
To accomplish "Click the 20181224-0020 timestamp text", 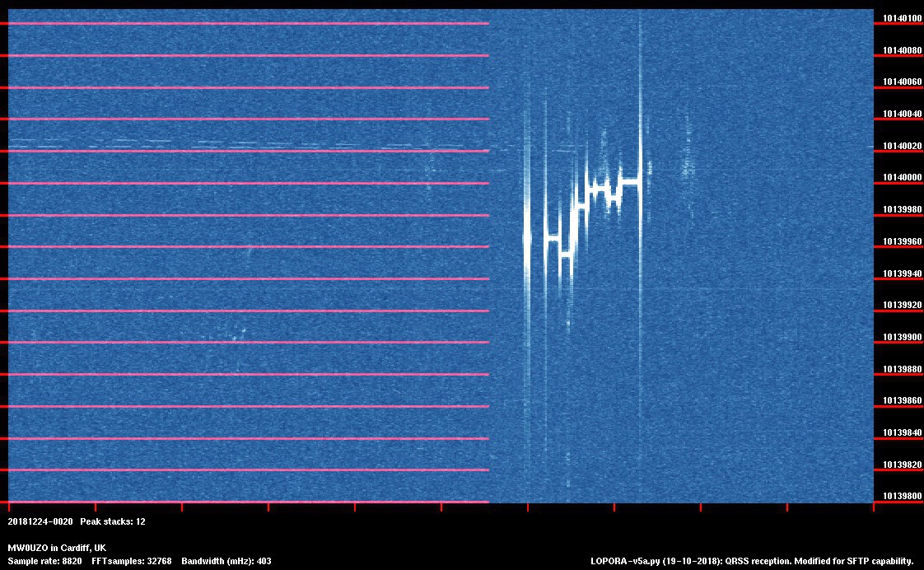I will (40, 521).
